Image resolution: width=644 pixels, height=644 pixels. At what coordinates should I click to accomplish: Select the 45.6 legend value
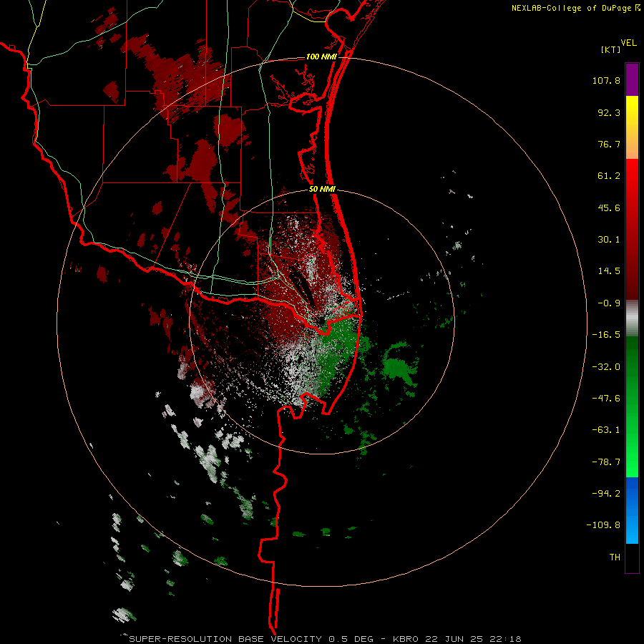(x=609, y=208)
